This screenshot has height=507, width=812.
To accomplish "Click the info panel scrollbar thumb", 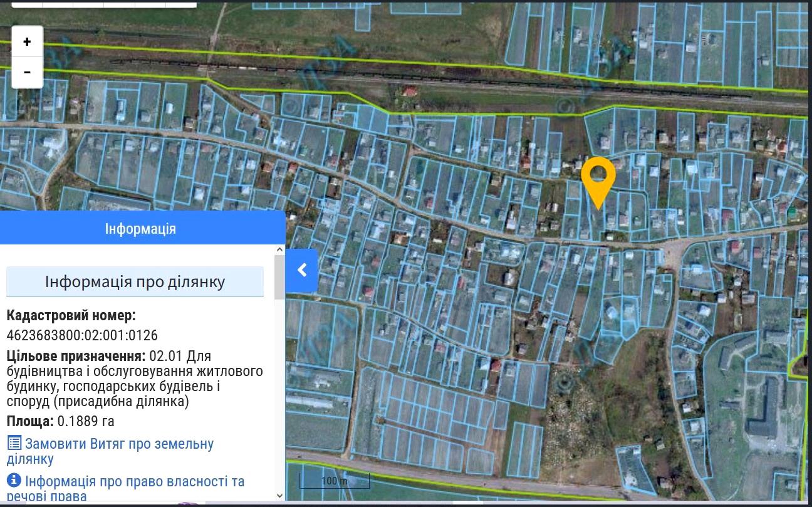I will [x=279, y=276].
